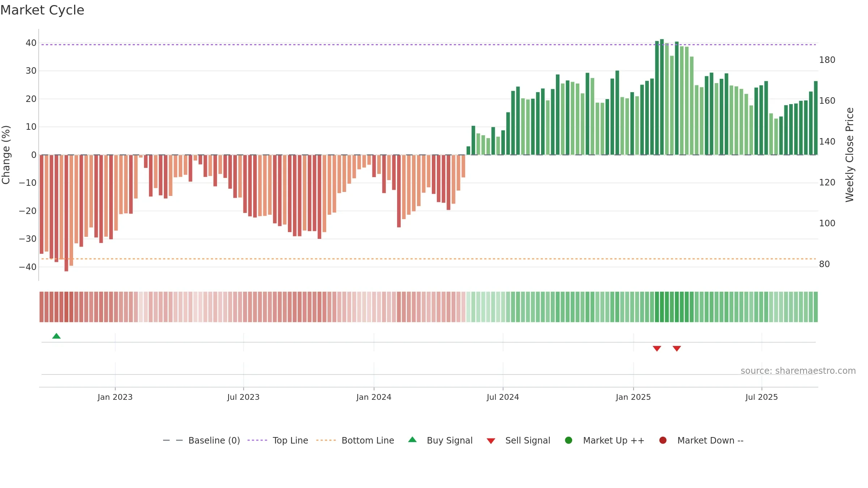The image size is (868, 488).
Task: Click the Jan 2025 axis label
Action: (x=633, y=397)
